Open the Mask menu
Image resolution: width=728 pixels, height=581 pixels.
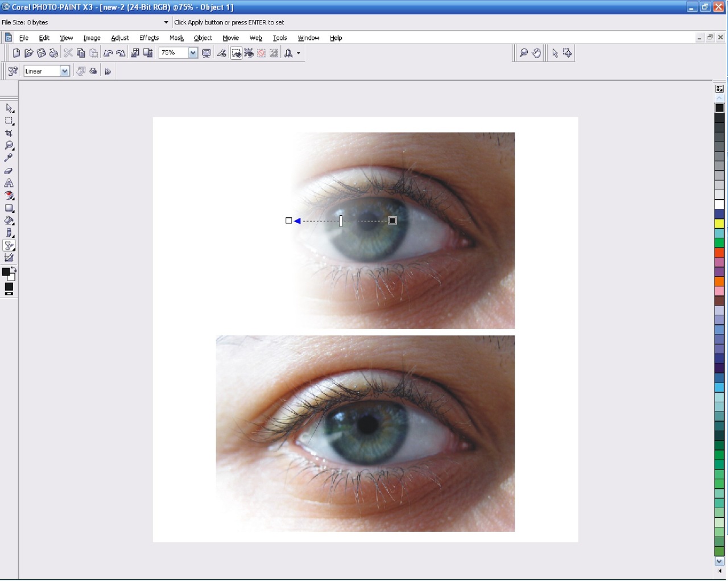click(176, 38)
